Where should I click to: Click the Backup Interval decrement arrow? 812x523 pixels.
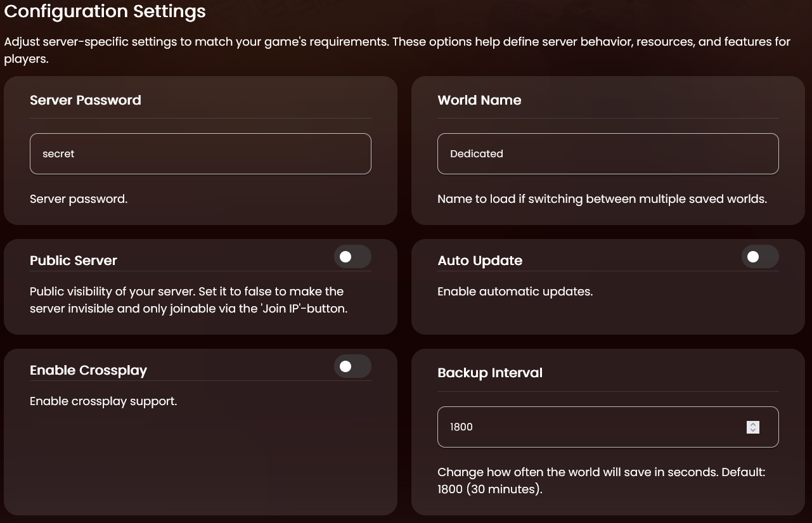(x=753, y=430)
